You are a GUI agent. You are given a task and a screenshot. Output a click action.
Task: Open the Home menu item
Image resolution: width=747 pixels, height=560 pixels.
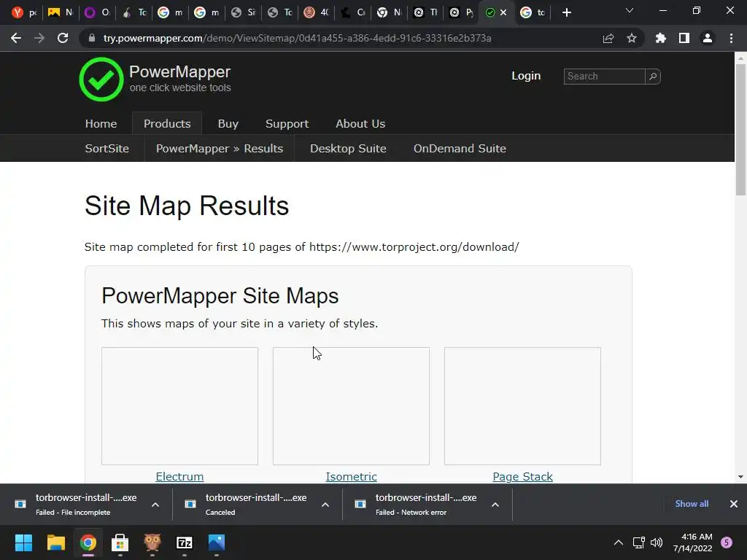point(101,123)
